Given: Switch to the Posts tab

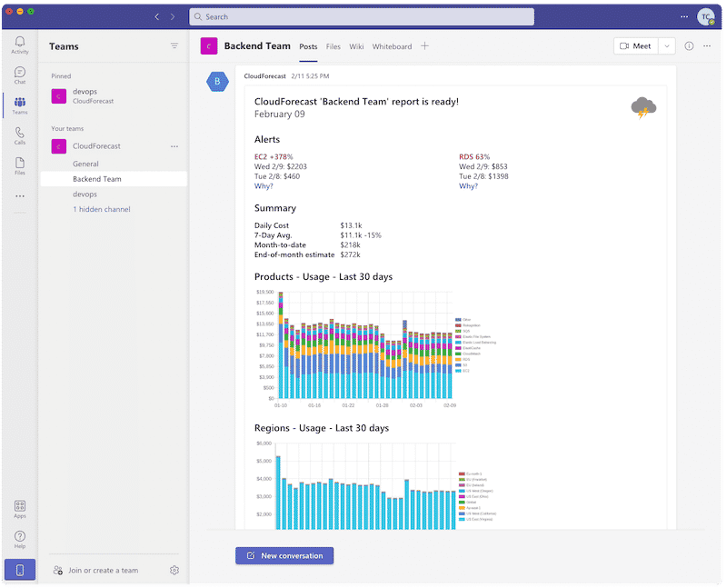Looking at the screenshot, I should tap(308, 46).
